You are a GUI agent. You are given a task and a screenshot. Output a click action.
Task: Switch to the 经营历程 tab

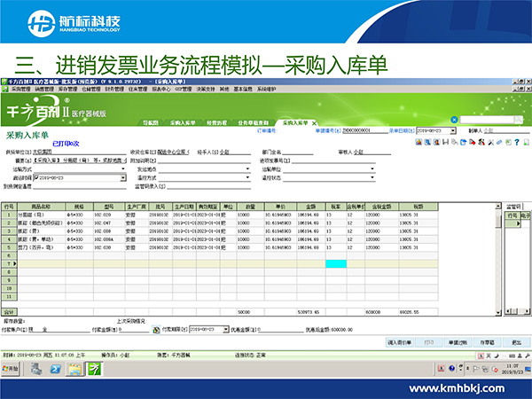(216, 123)
